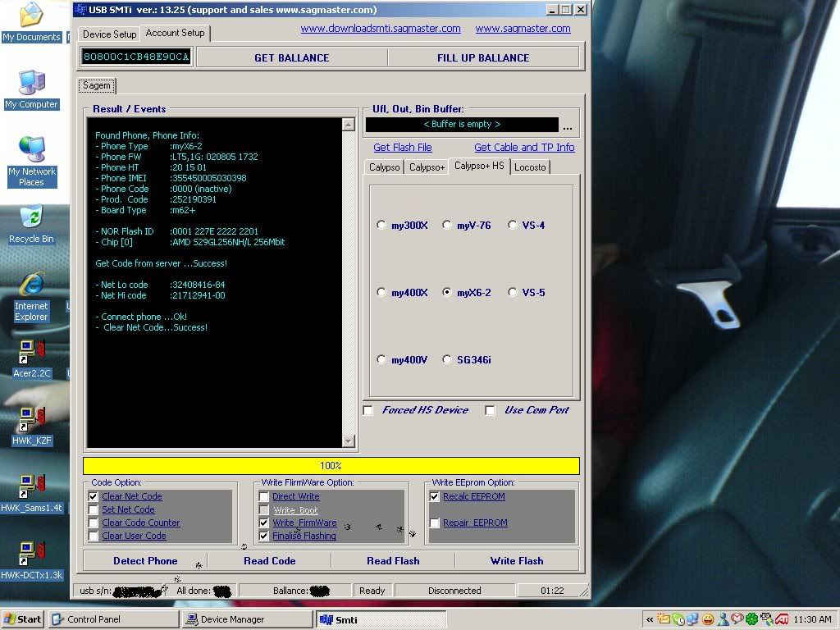Click the Read Code button

pos(269,561)
